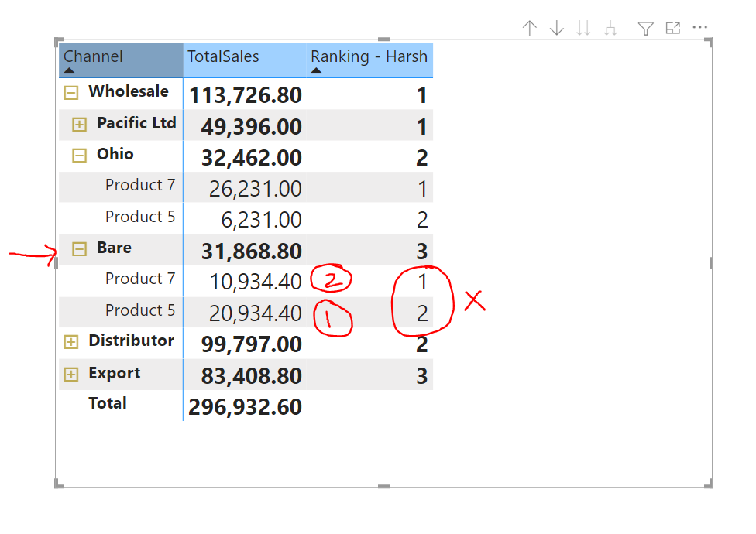756x534 pixels.
Task: Select the Bare row label
Action: pyautogui.click(x=115, y=248)
